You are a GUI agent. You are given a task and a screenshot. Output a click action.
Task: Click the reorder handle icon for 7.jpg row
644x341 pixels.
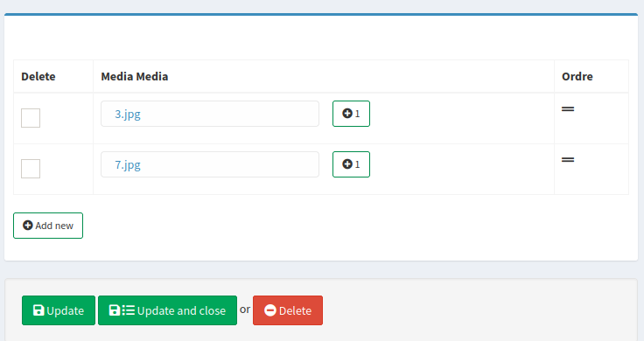pos(568,160)
